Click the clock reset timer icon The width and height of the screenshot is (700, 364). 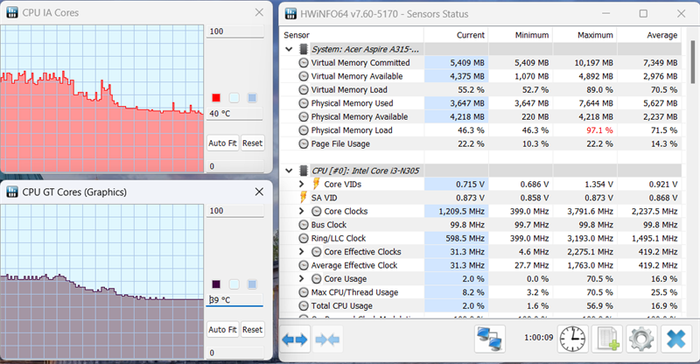tap(573, 339)
